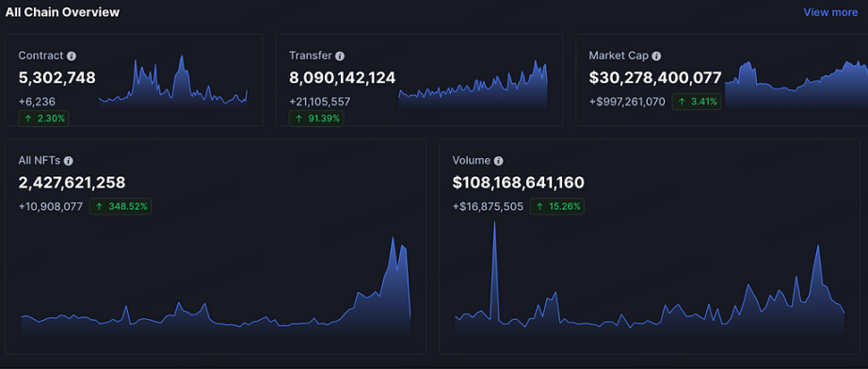Click the Transfer sparkline chart

[473, 84]
